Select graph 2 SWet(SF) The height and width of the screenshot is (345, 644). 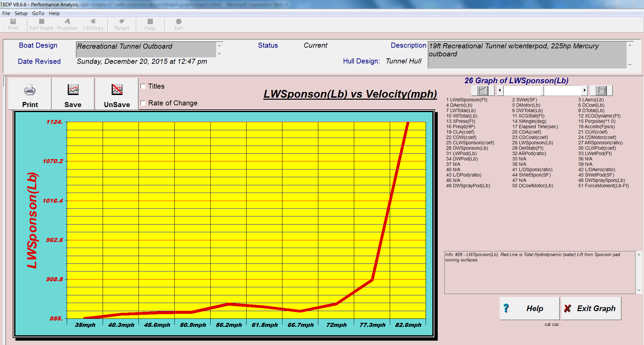point(524,100)
